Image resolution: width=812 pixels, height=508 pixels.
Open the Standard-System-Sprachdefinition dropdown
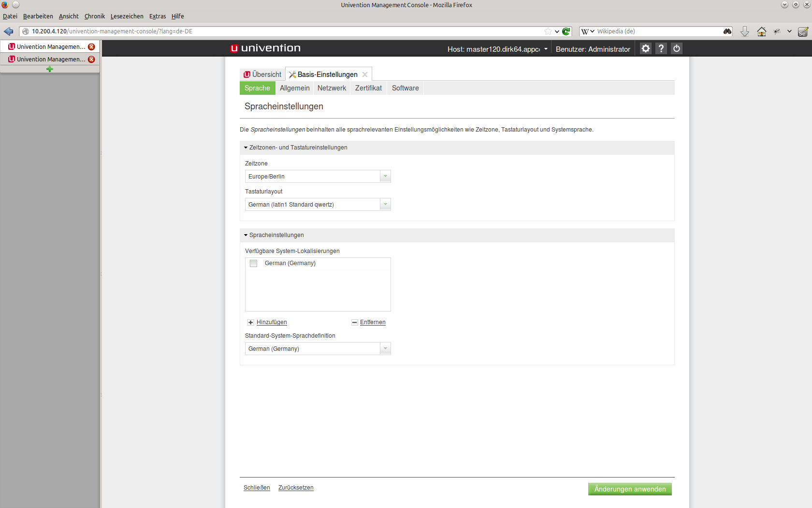[x=385, y=349]
